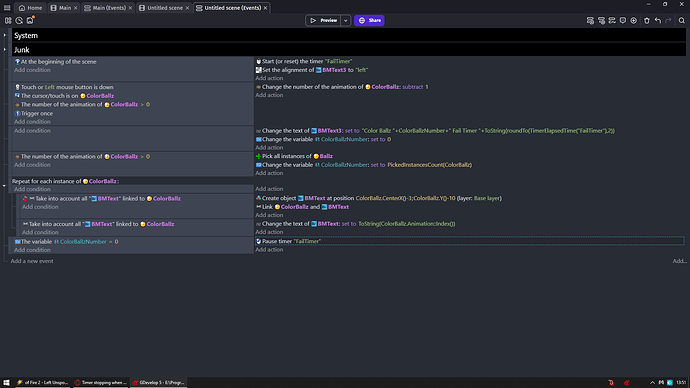
Task: Click the add sub-event icon
Action: (601, 21)
